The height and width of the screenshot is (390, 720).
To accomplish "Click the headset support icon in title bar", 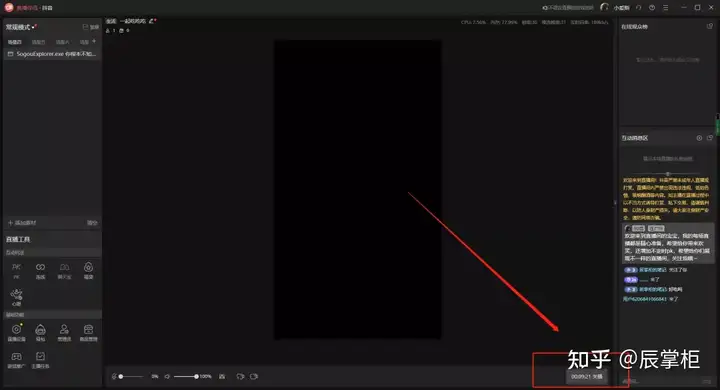I will pyautogui.click(x=638, y=8).
